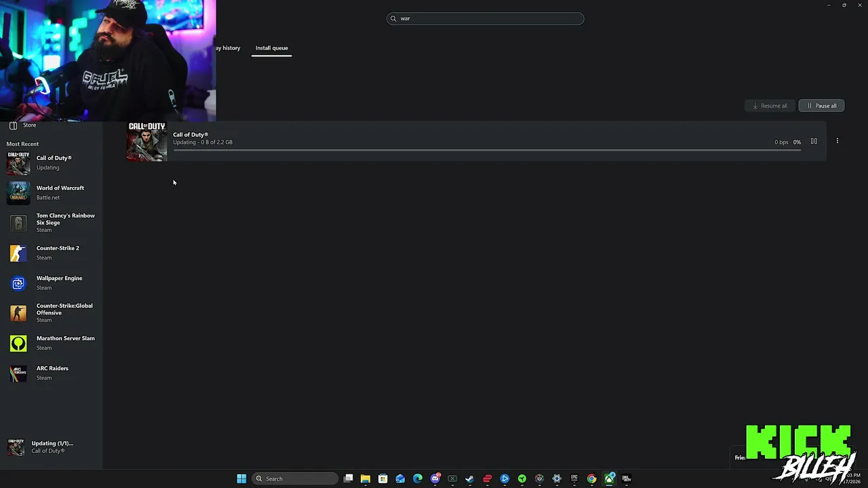Select Wallpaper Engine in sidebar

[x=52, y=283]
